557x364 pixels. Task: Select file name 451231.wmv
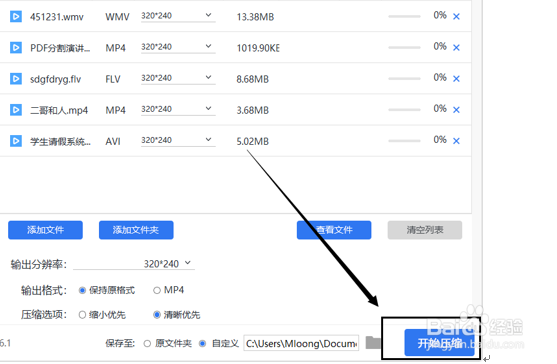point(56,17)
